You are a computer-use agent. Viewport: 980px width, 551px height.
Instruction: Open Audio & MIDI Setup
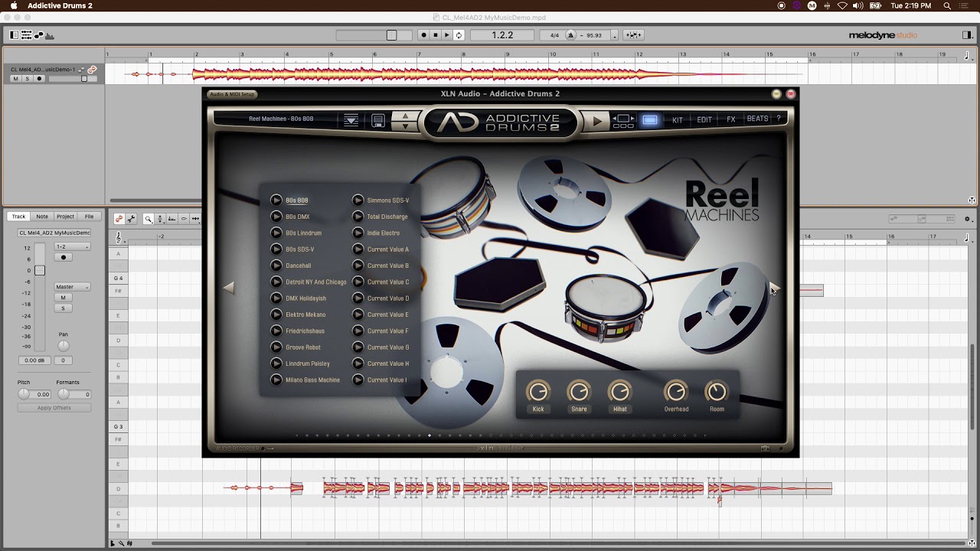pyautogui.click(x=232, y=94)
